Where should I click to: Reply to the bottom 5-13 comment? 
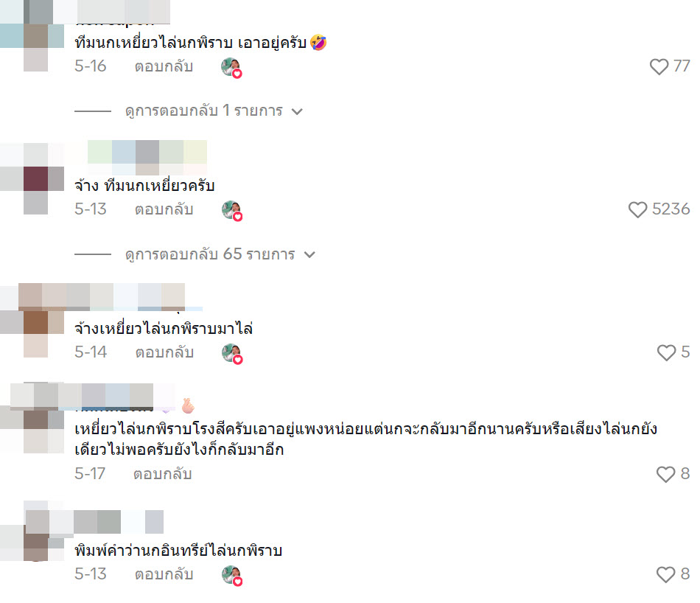pyautogui.click(x=164, y=574)
